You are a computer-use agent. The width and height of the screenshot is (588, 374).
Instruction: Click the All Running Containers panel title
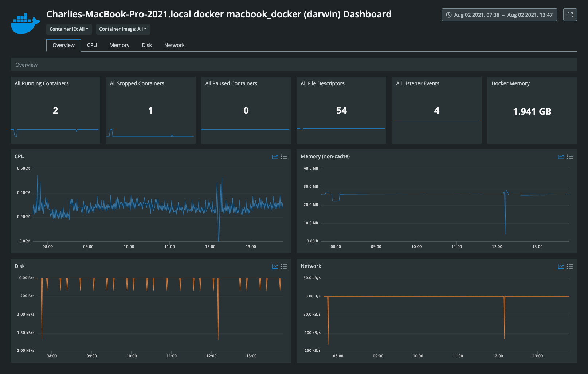41,83
